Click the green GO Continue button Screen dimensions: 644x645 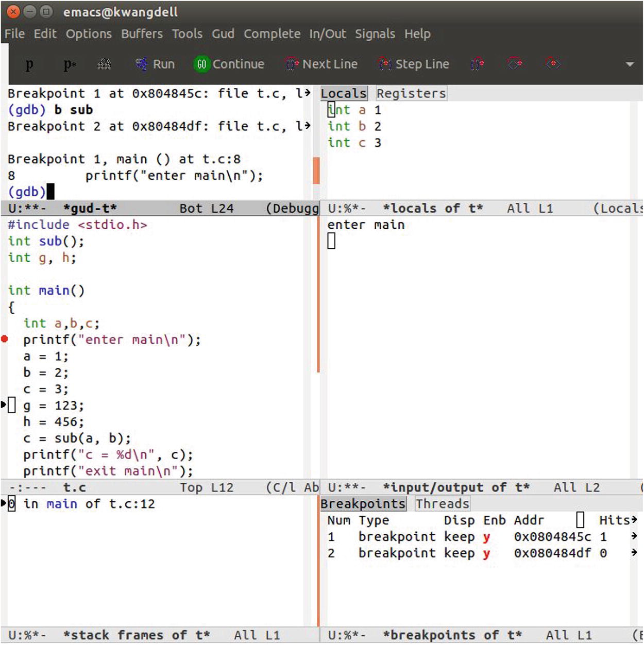[229, 64]
